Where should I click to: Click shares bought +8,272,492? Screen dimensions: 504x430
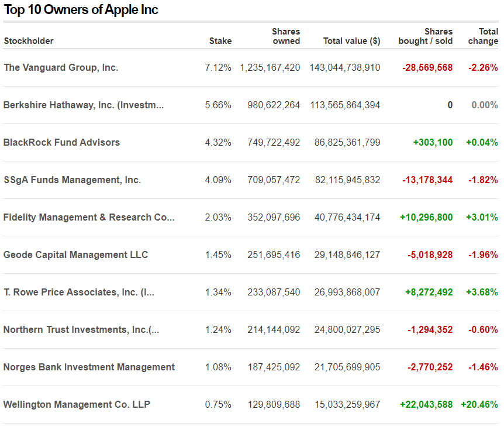point(429,292)
